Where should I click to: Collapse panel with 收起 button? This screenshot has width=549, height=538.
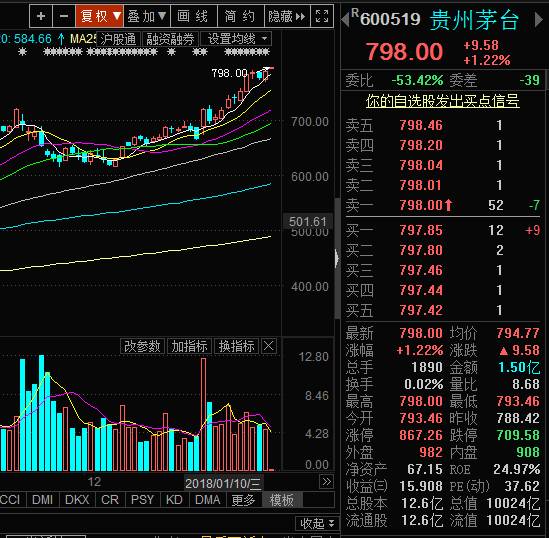click(x=317, y=524)
